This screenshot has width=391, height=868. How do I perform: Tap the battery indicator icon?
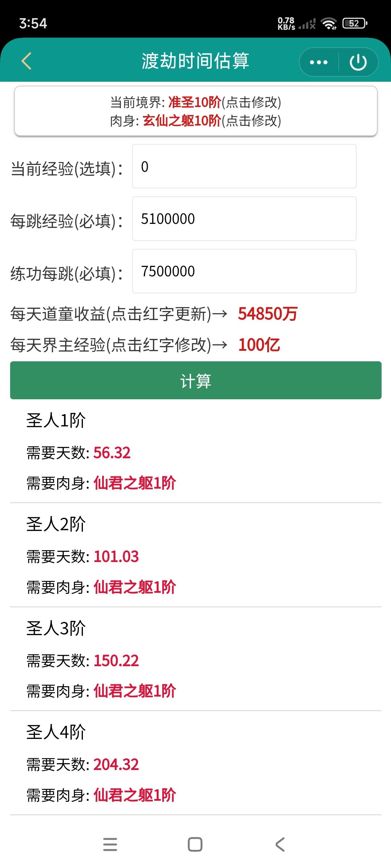355,24
